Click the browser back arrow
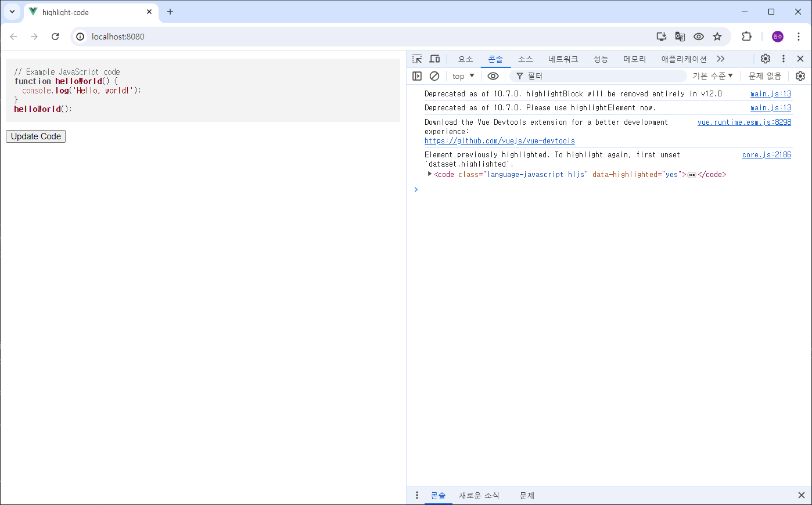The width and height of the screenshot is (812, 505). [x=13, y=37]
